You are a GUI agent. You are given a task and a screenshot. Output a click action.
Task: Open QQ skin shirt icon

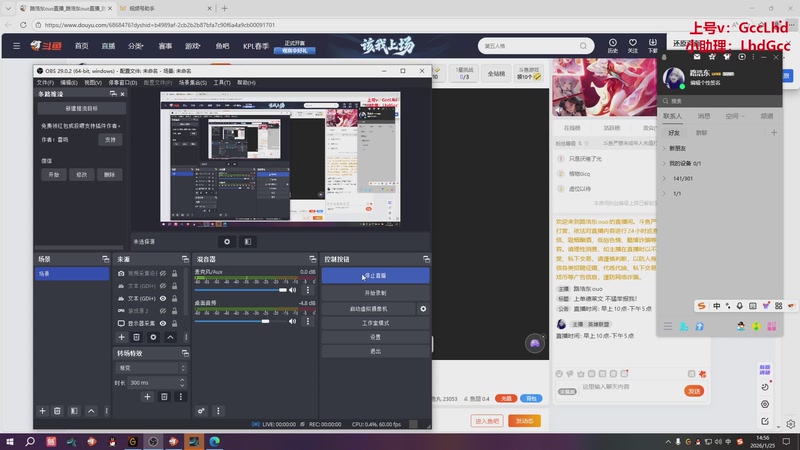727,57
